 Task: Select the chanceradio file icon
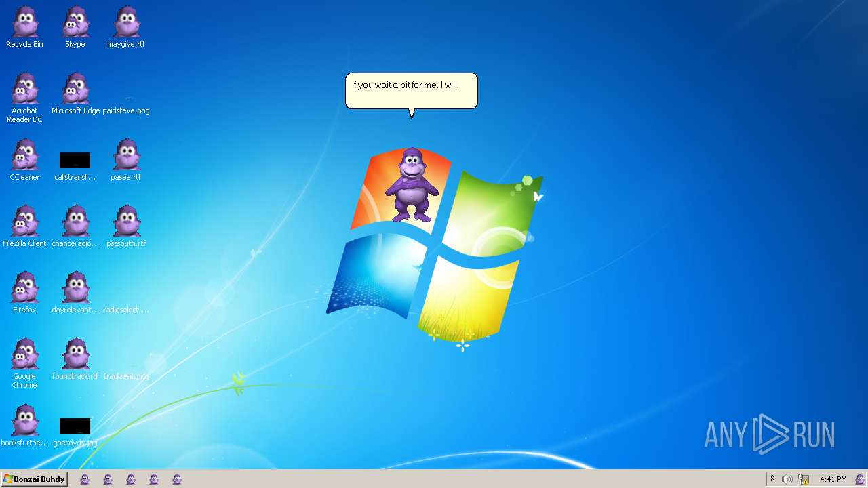click(x=75, y=222)
